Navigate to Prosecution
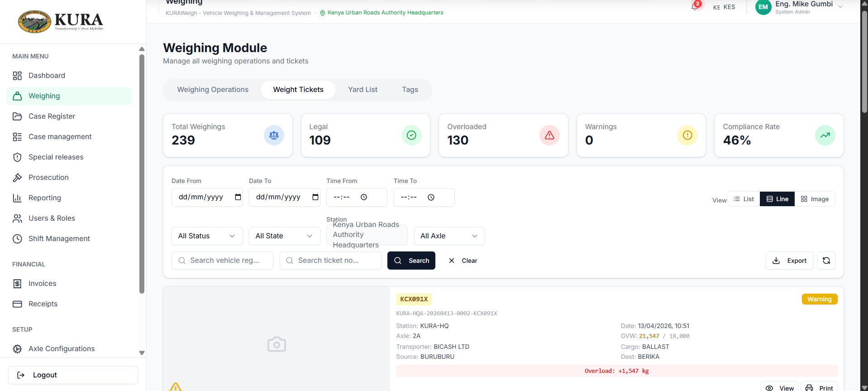868x391 pixels. 69,178
